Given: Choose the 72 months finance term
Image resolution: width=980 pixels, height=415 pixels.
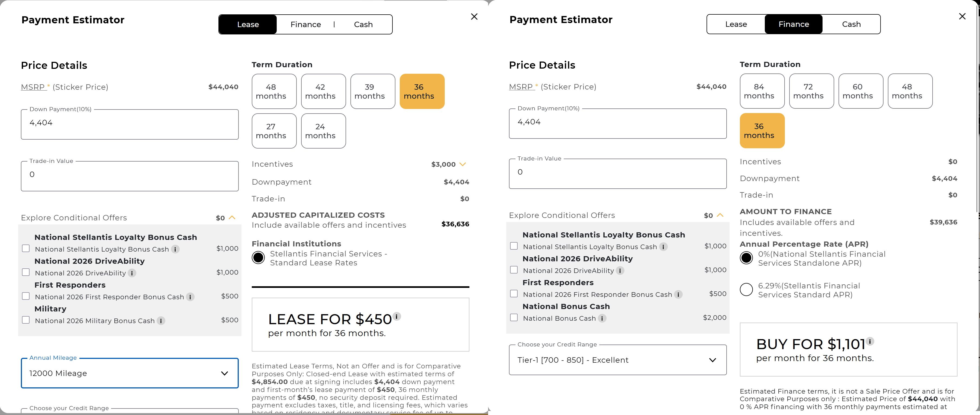Looking at the screenshot, I should tap(812, 91).
